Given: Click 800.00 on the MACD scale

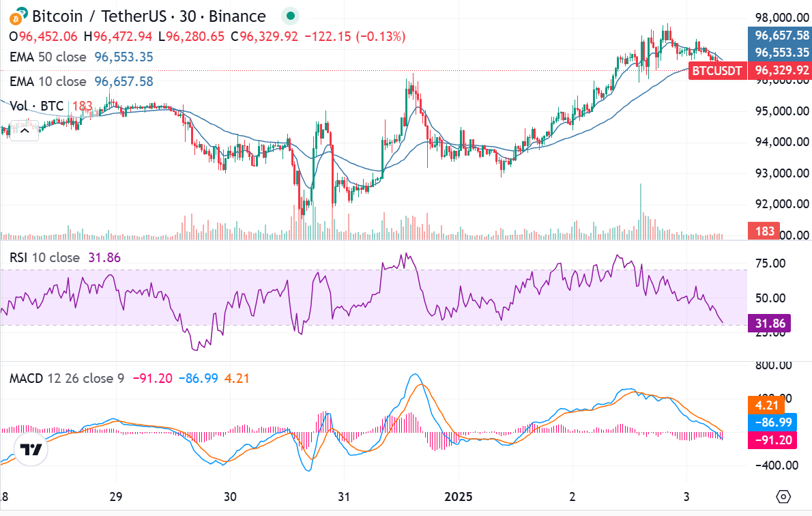Looking at the screenshot, I should click(774, 365).
